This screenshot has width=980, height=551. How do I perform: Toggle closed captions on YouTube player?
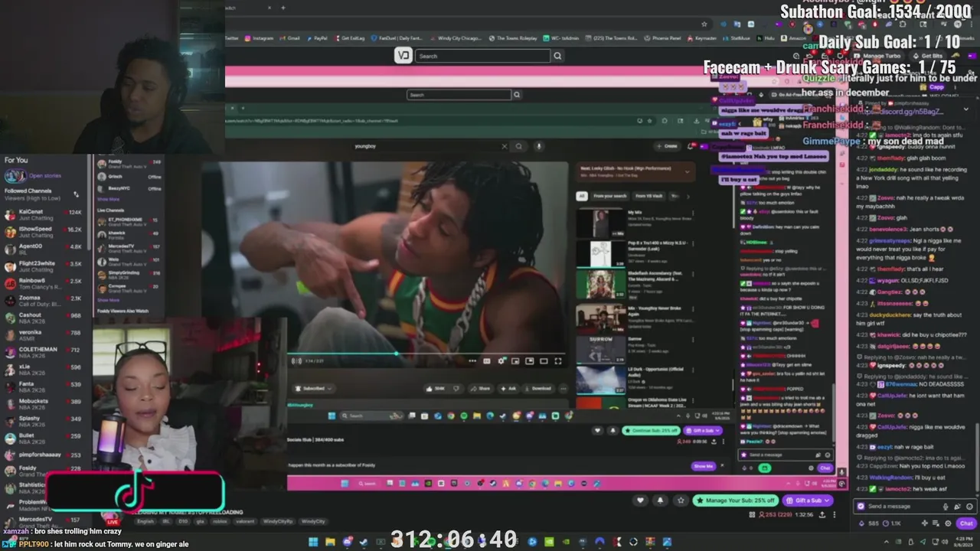click(486, 361)
